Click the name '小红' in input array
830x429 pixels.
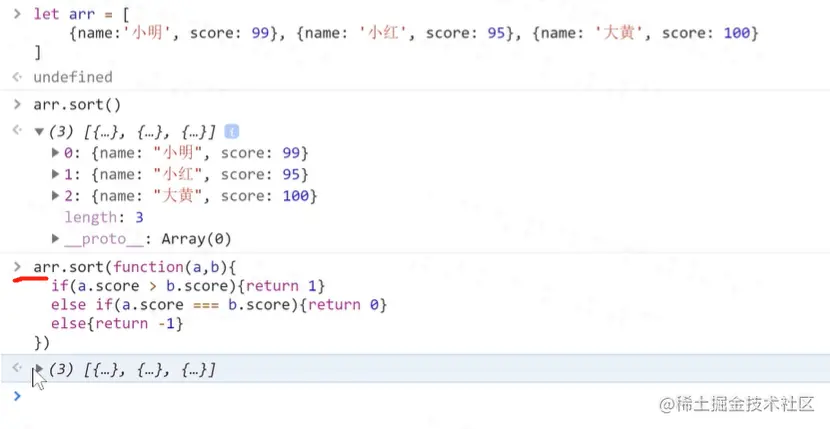click(383, 33)
